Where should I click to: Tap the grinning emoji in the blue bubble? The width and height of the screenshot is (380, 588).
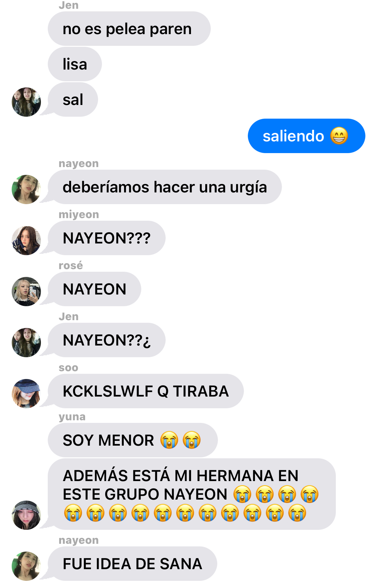(339, 136)
